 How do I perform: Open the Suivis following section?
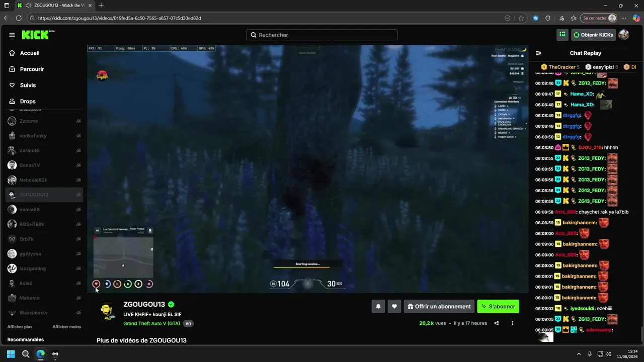(28, 85)
